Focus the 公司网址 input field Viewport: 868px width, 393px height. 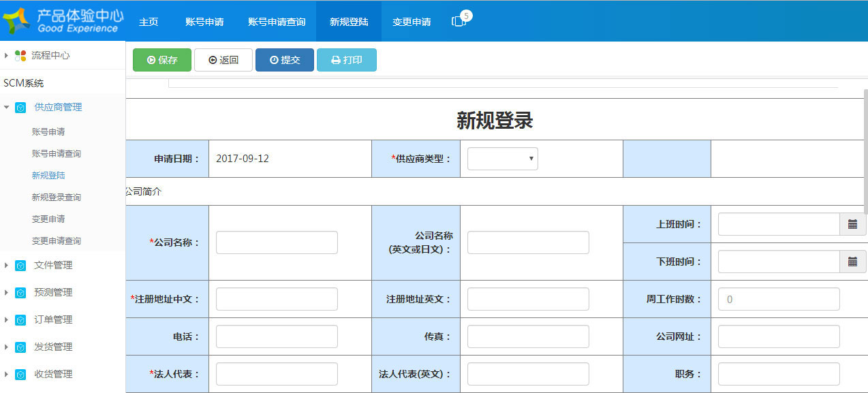(779, 336)
